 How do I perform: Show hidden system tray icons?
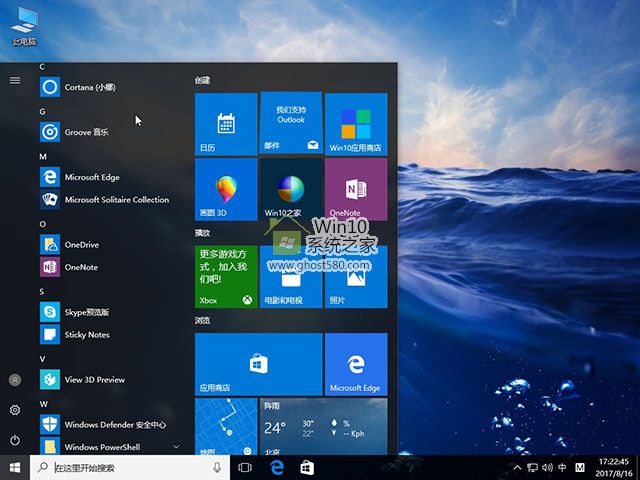coord(517,468)
